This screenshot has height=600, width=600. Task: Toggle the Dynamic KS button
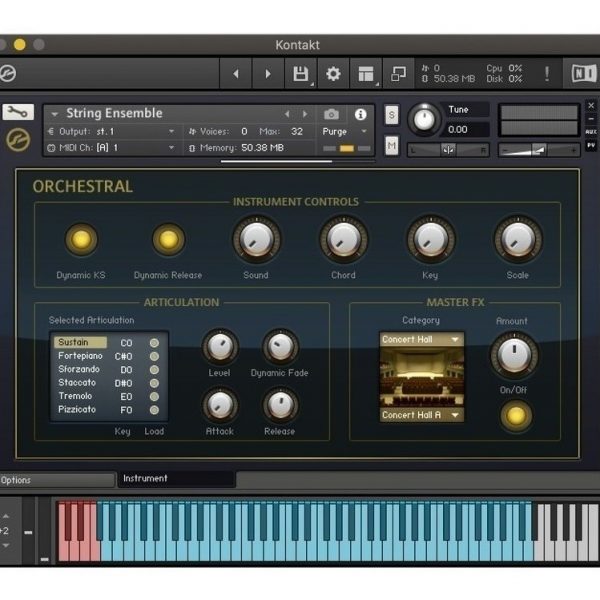click(x=81, y=240)
